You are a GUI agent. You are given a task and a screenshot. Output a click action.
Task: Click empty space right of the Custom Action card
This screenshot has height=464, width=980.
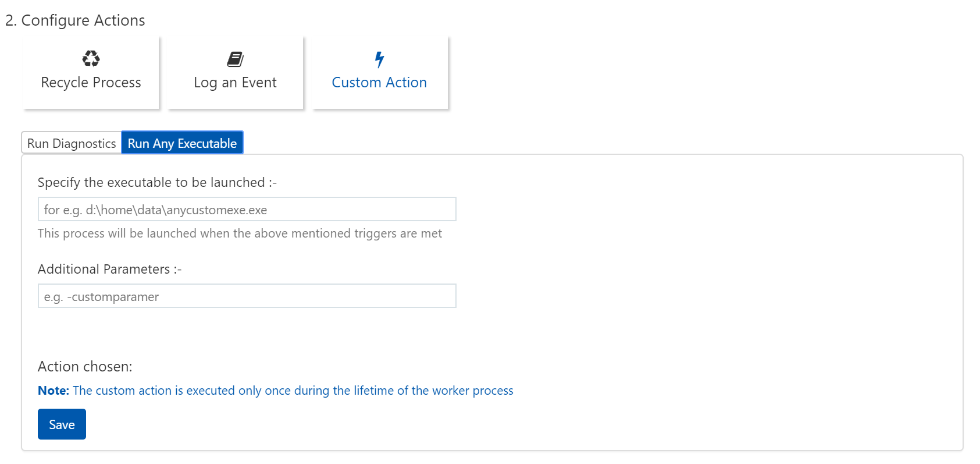coord(640,73)
